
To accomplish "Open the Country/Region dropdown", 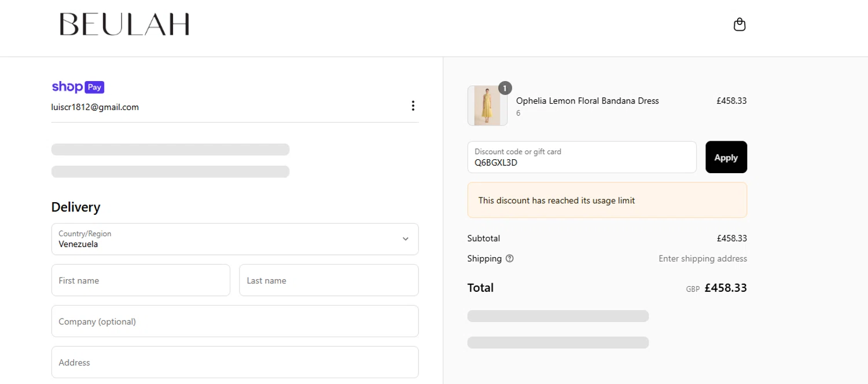I will coord(235,239).
